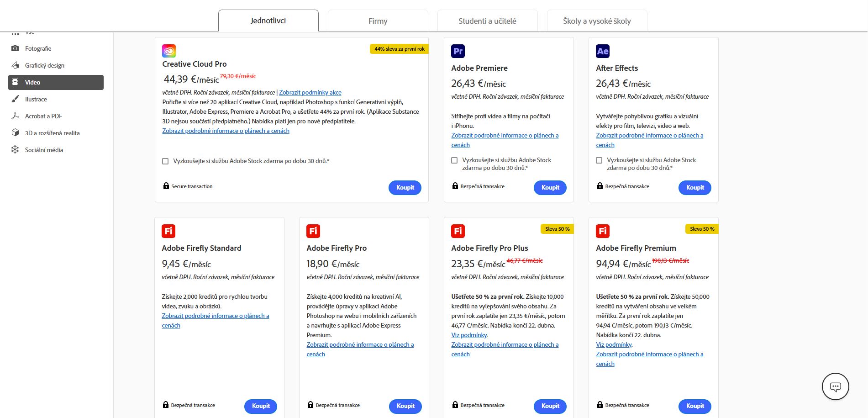Click Koupit for Adobe Firefly Pro
Viewport: 868px width, 418px height.
pos(405,406)
